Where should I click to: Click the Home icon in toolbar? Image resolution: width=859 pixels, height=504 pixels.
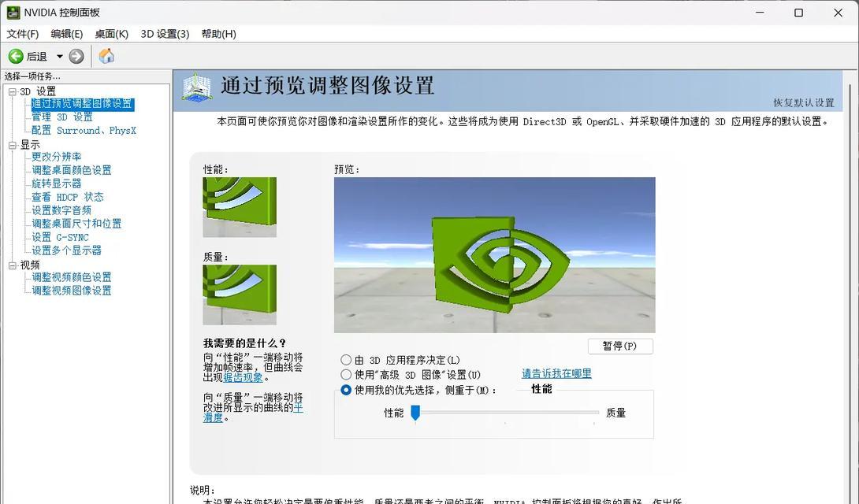(x=106, y=56)
